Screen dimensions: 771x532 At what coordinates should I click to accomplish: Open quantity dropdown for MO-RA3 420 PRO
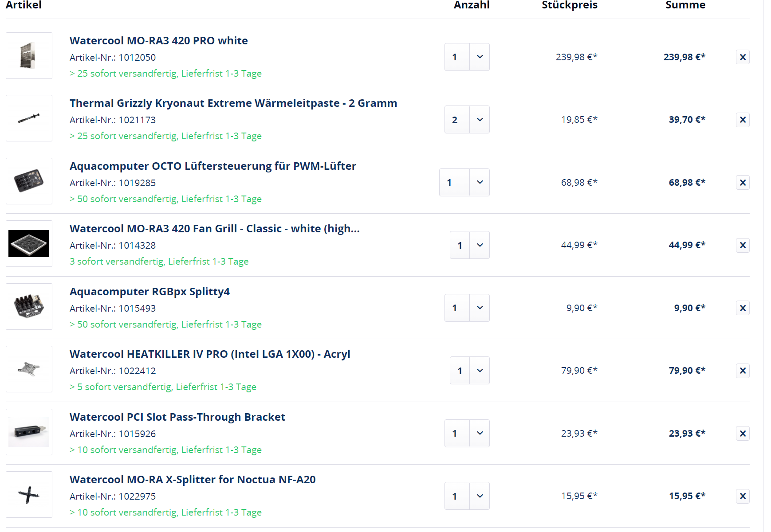480,57
